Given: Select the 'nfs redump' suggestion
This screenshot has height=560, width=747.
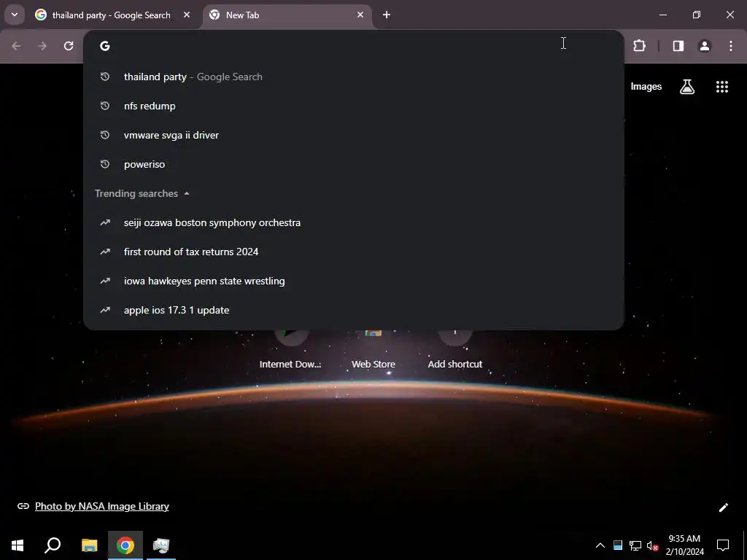Looking at the screenshot, I should pos(354,106).
